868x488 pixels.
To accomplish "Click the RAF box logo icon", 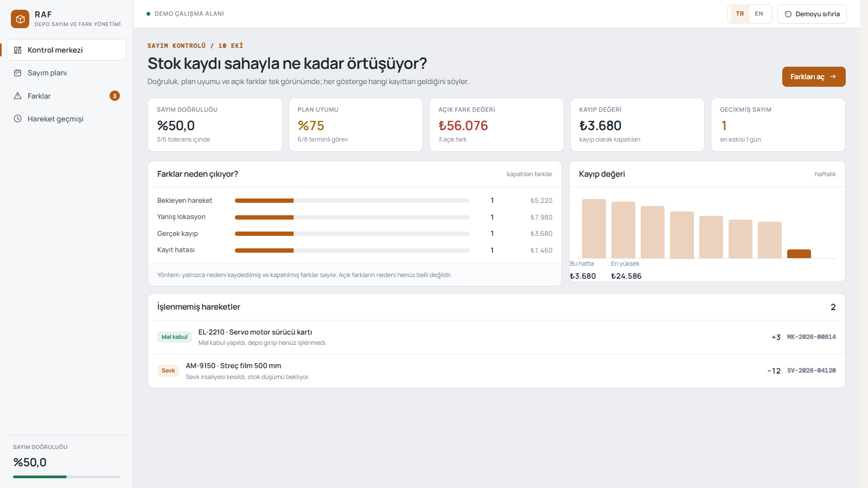I will pos(20,19).
